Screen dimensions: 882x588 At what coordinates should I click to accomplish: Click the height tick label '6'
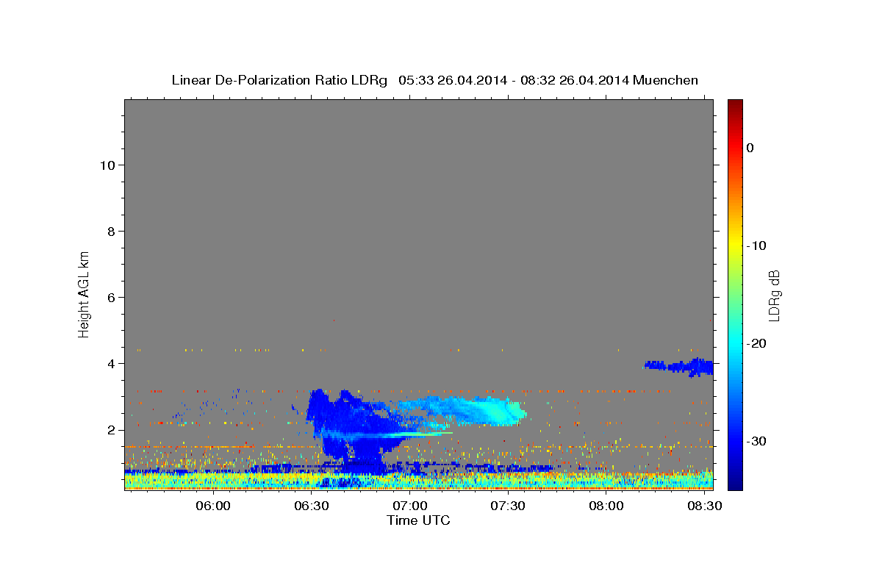pos(111,298)
